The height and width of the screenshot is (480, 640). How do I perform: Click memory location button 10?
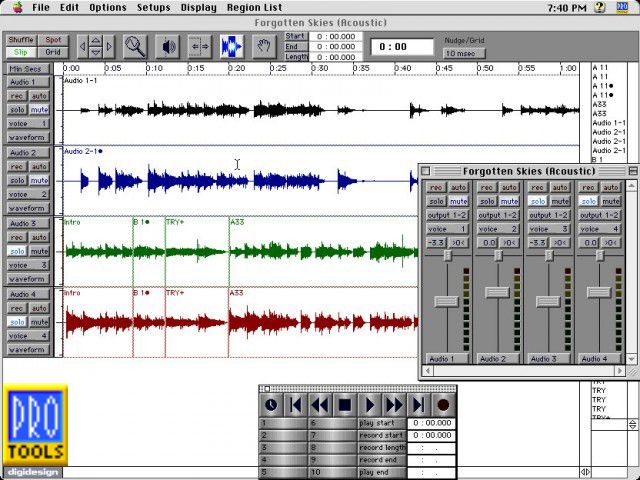[332, 472]
